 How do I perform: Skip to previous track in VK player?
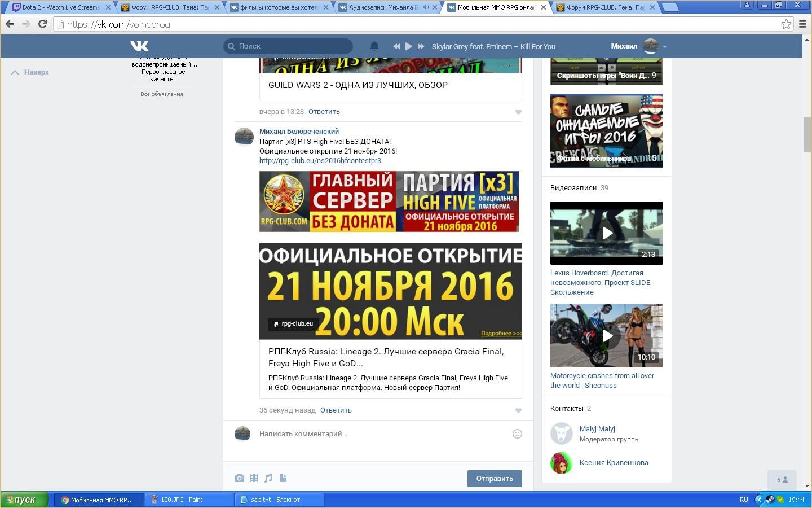click(x=396, y=46)
